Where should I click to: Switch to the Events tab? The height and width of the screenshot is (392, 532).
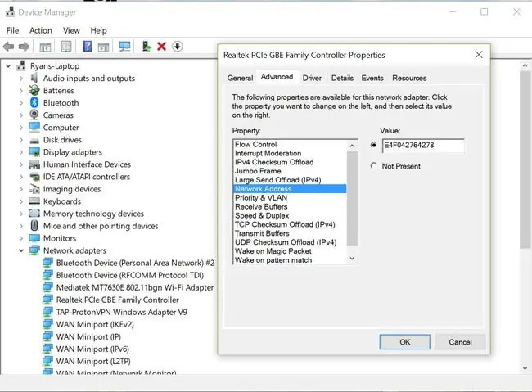pyautogui.click(x=372, y=78)
